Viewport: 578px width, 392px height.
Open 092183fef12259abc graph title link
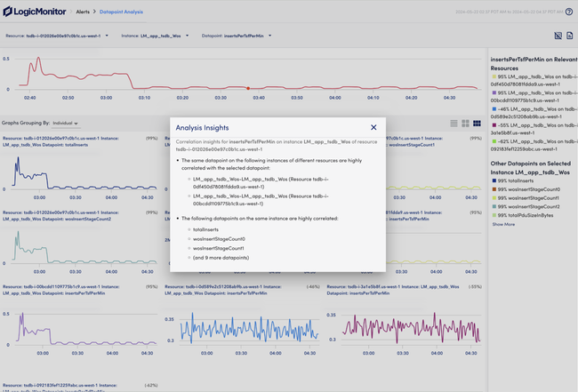[x=60, y=388]
